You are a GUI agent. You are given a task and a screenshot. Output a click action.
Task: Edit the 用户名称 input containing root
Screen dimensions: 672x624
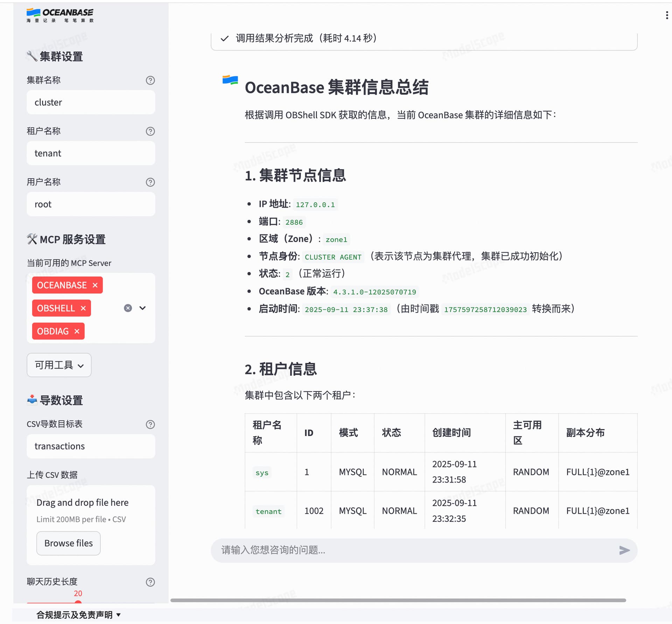click(x=91, y=204)
